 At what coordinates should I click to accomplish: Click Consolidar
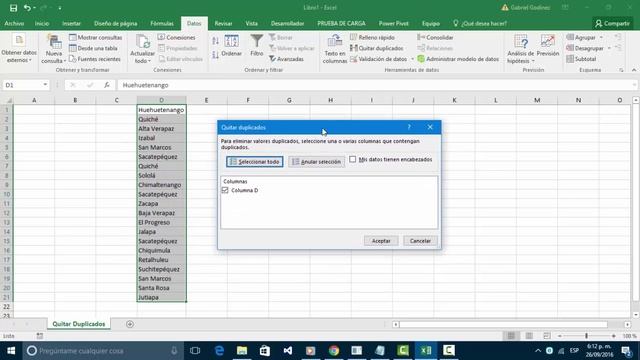click(435, 37)
